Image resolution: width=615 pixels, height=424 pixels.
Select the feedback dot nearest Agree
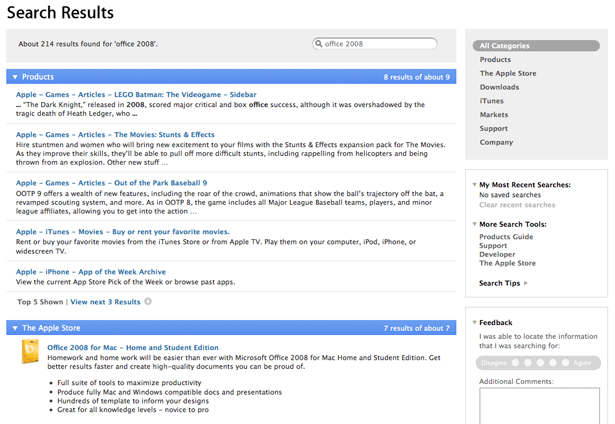click(x=565, y=363)
